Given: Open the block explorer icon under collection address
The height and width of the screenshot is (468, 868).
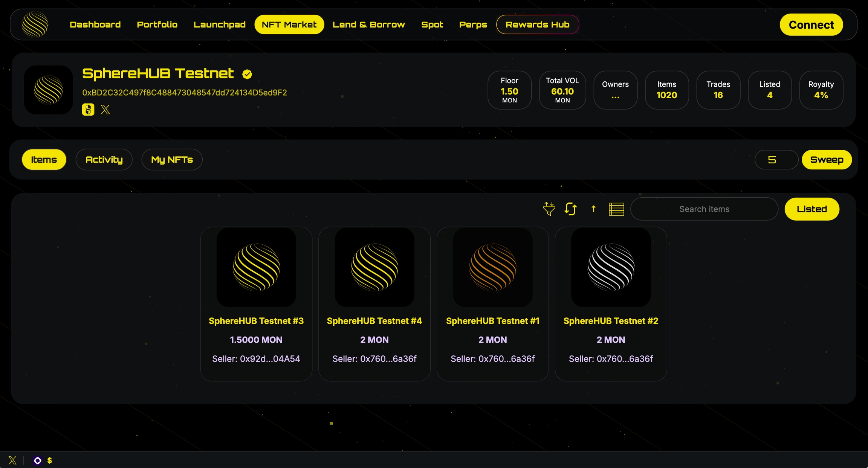Looking at the screenshot, I should (x=88, y=110).
